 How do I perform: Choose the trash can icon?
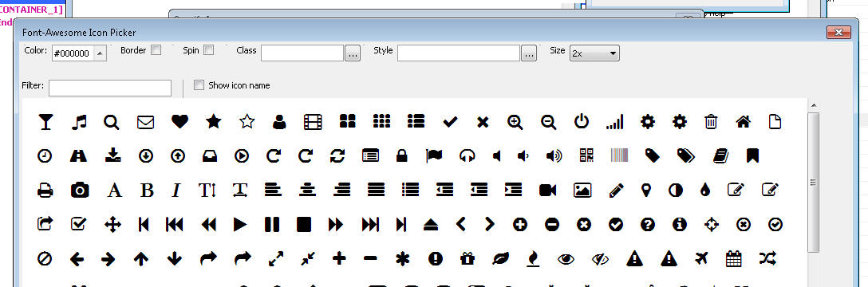(711, 122)
